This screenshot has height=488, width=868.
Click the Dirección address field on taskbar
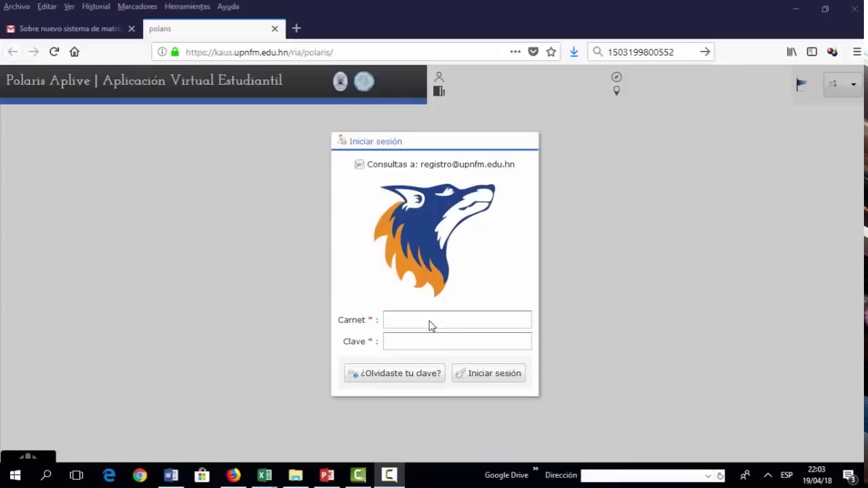pyautogui.click(x=644, y=476)
